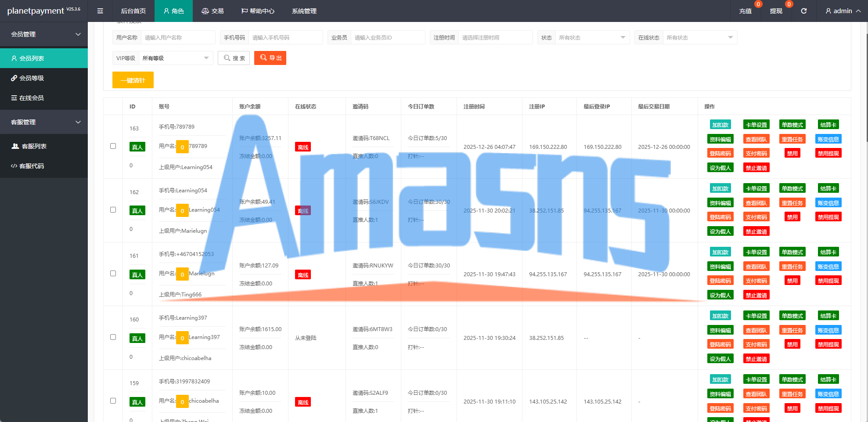Open the 充值 recharge notification

pyautogui.click(x=746, y=11)
